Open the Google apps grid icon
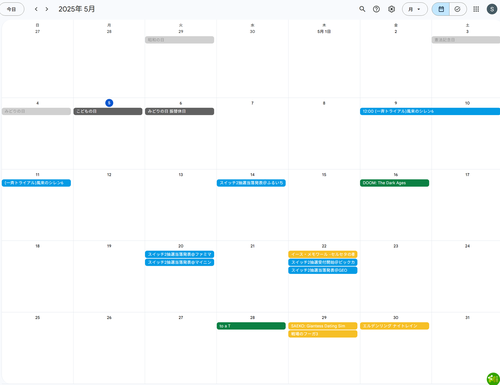This screenshot has height=385, width=500. pos(476,9)
